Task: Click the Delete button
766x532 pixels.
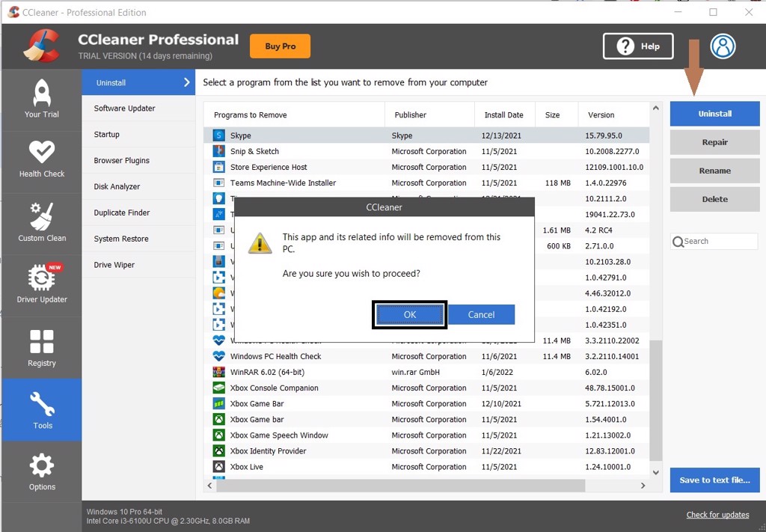Action: point(714,199)
